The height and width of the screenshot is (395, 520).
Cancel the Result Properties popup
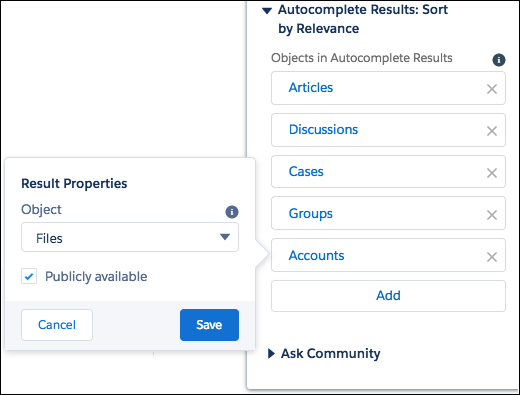(x=57, y=325)
